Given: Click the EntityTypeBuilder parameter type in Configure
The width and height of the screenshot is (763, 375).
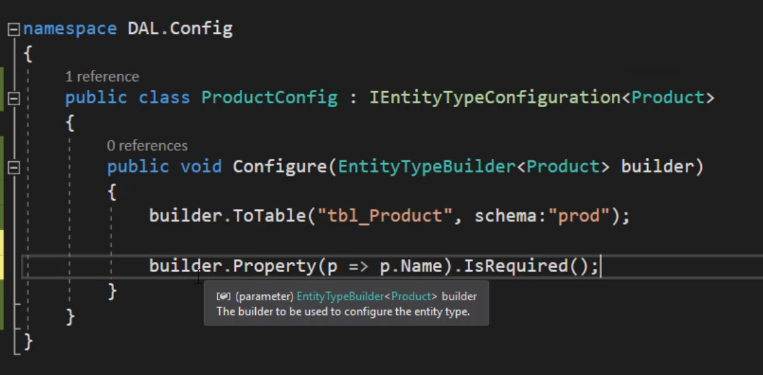Looking at the screenshot, I should pos(426,167).
